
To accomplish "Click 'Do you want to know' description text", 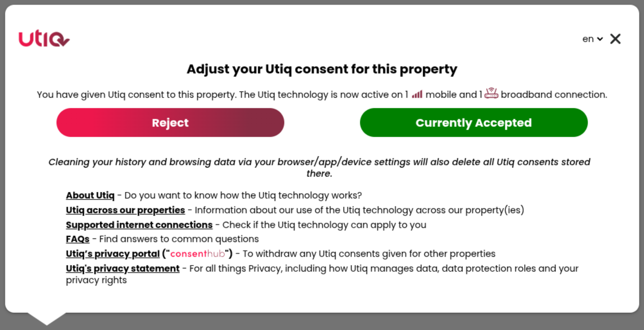I will tap(243, 195).
